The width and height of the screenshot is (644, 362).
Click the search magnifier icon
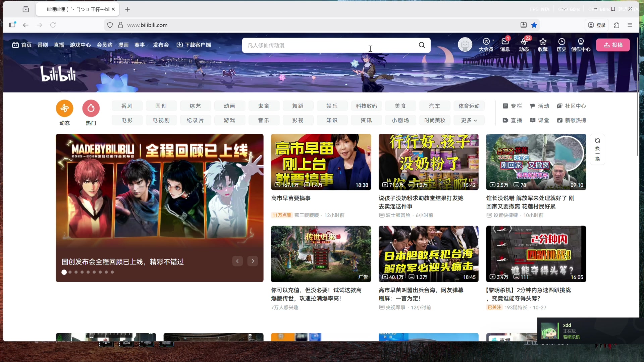[422, 45]
